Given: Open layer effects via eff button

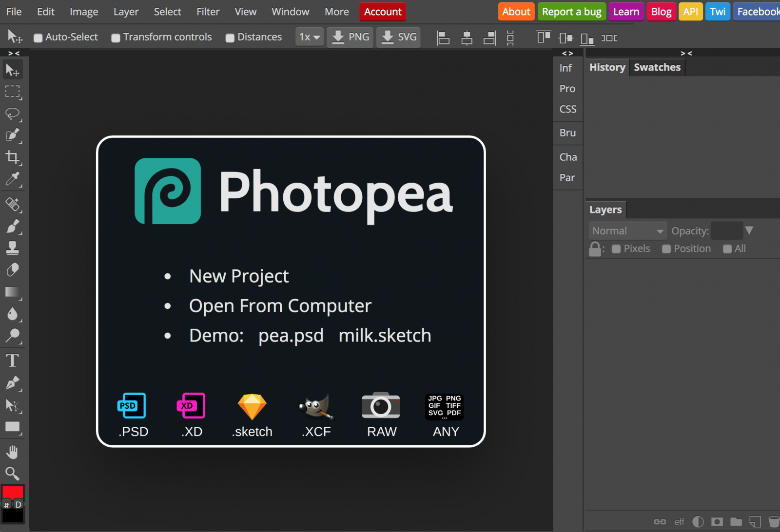Looking at the screenshot, I should click(679, 522).
